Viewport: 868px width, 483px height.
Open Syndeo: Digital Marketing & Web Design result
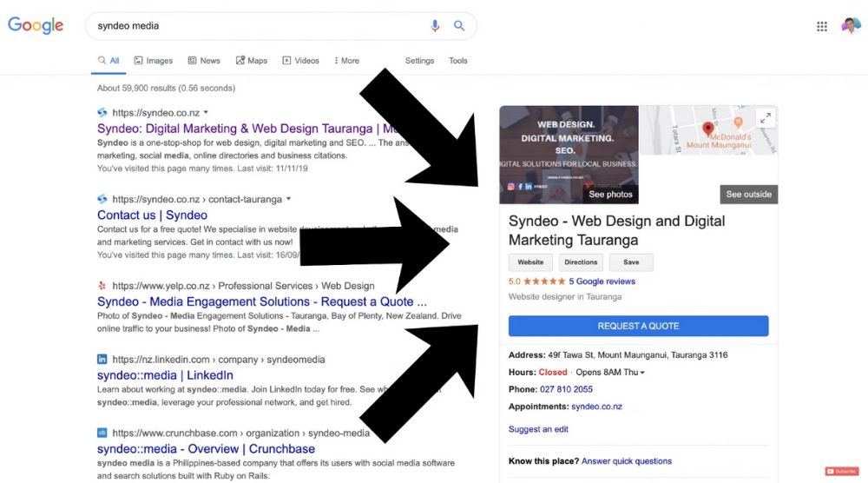pyautogui.click(x=247, y=129)
